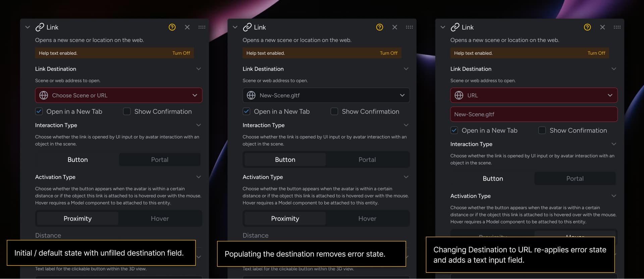Screen dimensions: 644x279
Task: Collapse Activation Type section in left panel
Action: (199, 177)
